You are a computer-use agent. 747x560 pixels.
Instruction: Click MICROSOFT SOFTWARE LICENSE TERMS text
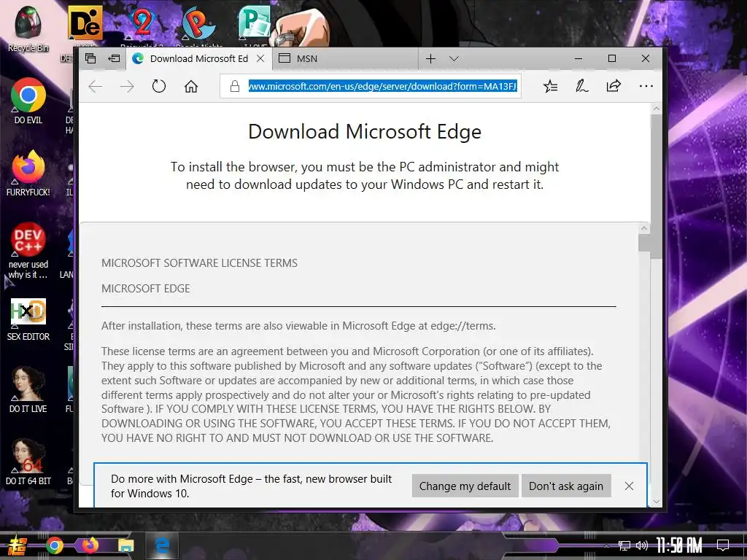[x=199, y=262]
